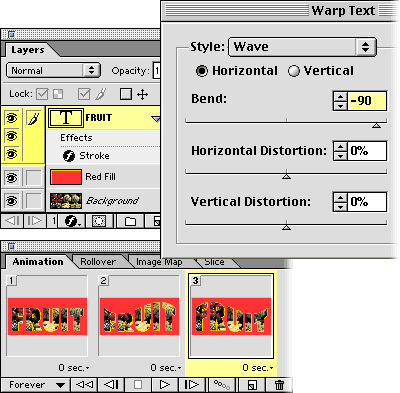Add layer mask icon
This screenshot has height=393, width=400.
99,221
